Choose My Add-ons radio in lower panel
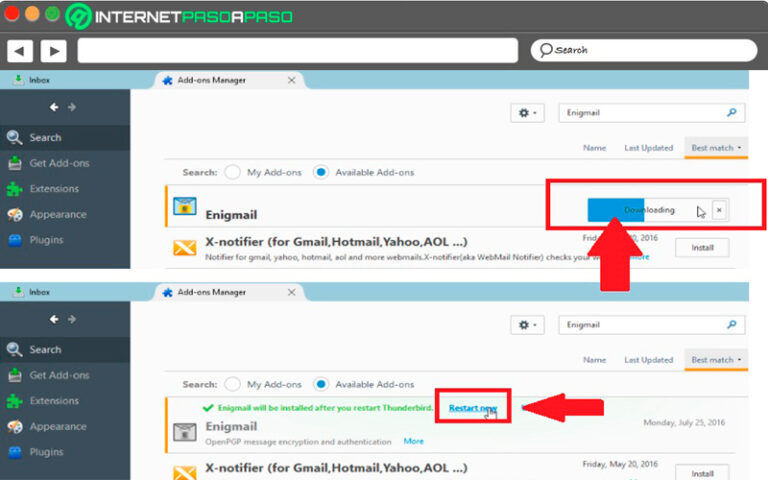This screenshot has width=768, height=480. pos(232,384)
